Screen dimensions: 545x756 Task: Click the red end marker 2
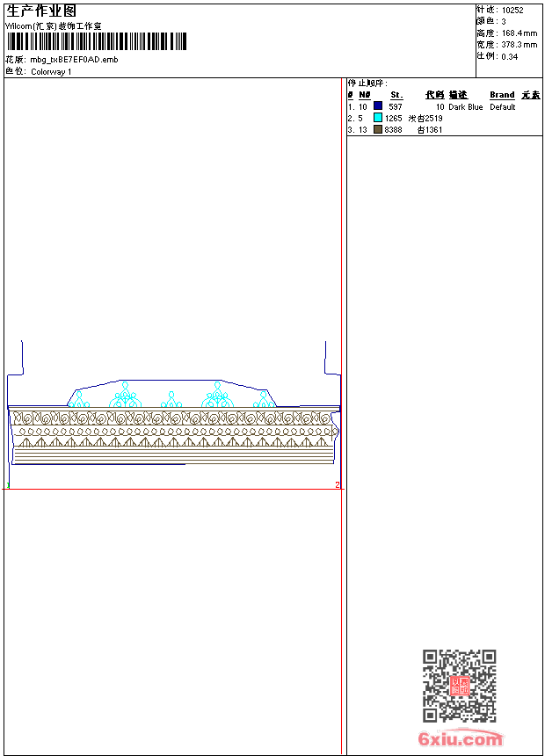tap(338, 484)
